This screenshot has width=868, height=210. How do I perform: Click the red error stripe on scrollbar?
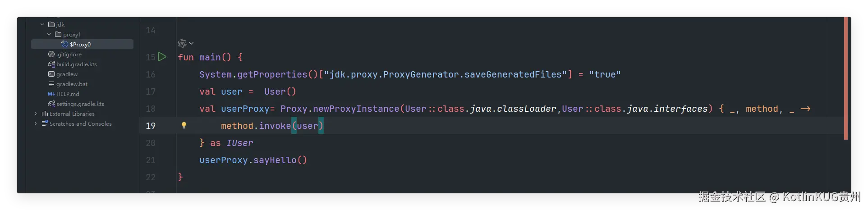[x=846, y=78]
